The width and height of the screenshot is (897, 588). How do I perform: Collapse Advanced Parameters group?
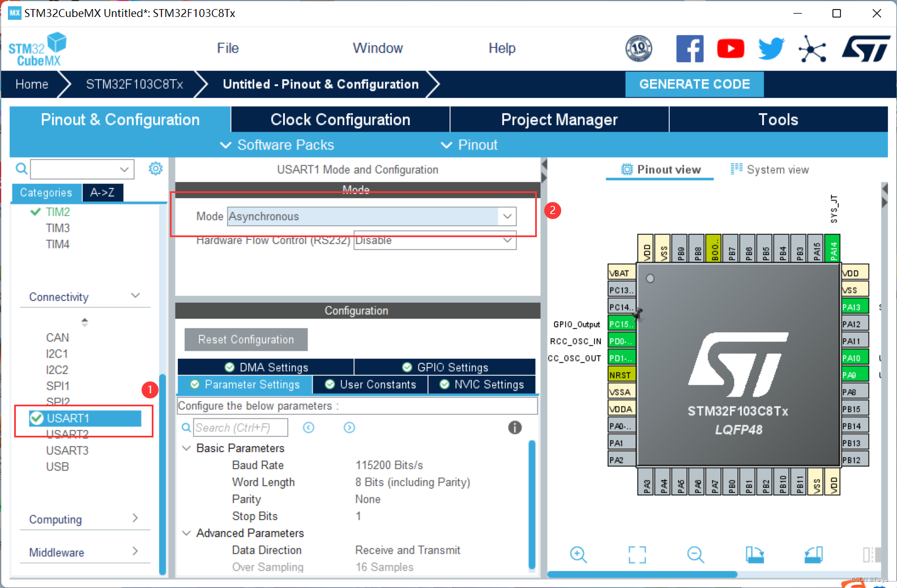tap(186, 533)
